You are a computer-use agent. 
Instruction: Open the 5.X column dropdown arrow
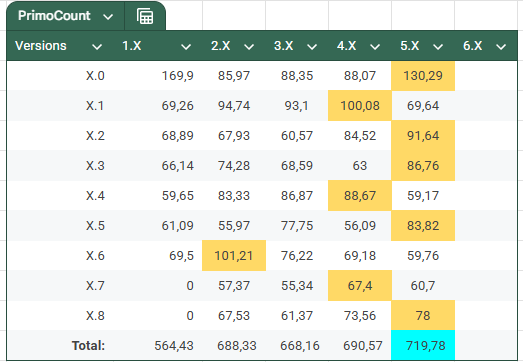point(438,47)
